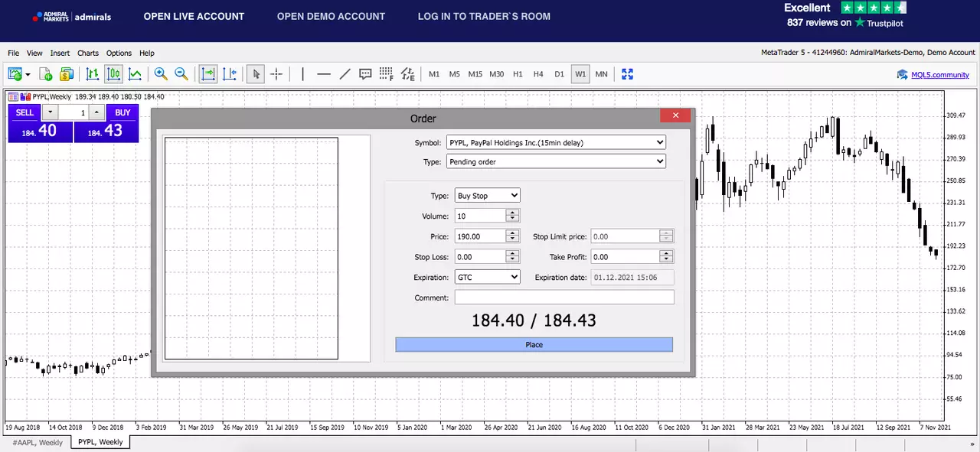Open the Insert menu
Screen dimensions: 980x452
click(60, 54)
